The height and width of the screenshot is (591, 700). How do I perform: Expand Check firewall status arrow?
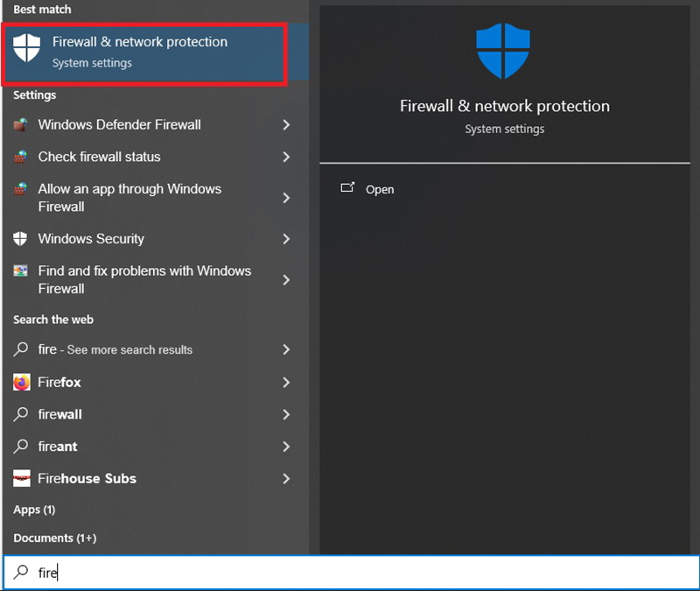[286, 157]
